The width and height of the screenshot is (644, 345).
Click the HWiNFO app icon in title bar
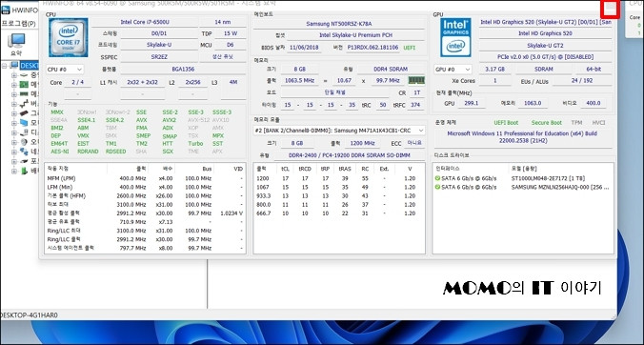pyautogui.click(x=6, y=10)
